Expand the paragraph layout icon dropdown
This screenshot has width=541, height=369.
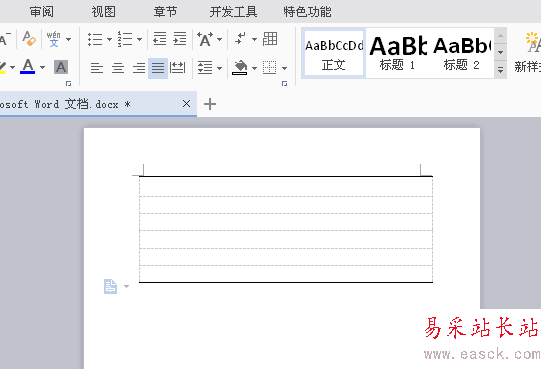click(x=126, y=287)
